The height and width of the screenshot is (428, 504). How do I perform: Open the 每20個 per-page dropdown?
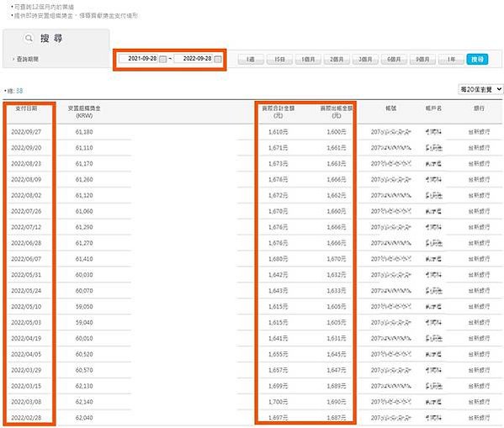[480, 89]
